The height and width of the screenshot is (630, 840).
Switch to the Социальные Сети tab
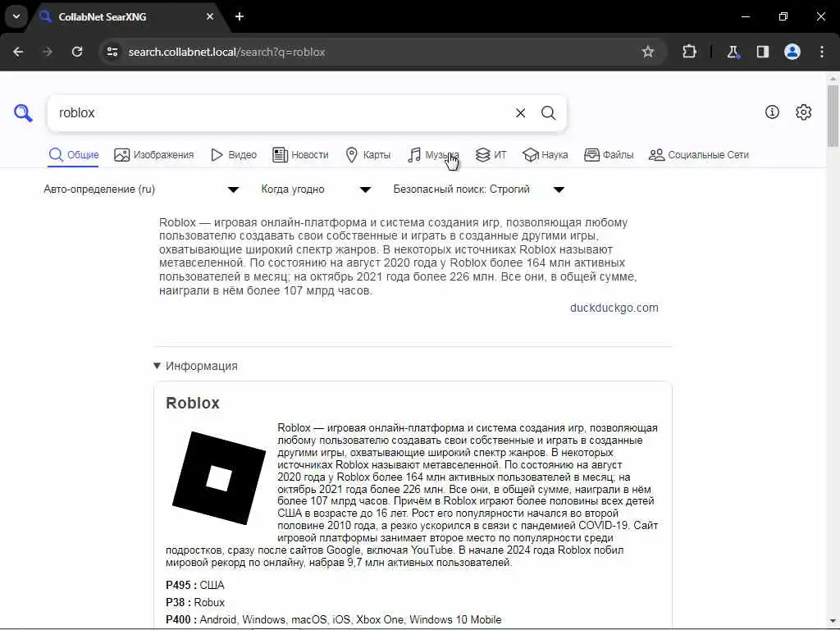pos(699,155)
